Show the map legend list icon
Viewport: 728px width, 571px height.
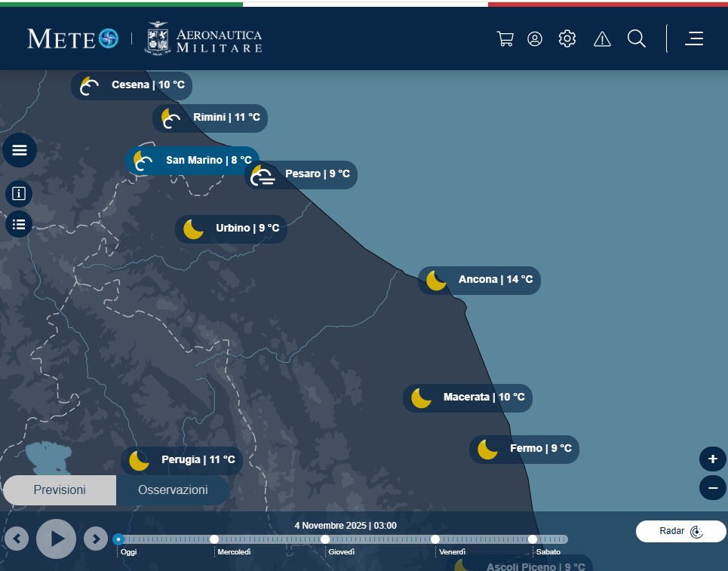pyautogui.click(x=19, y=224)
